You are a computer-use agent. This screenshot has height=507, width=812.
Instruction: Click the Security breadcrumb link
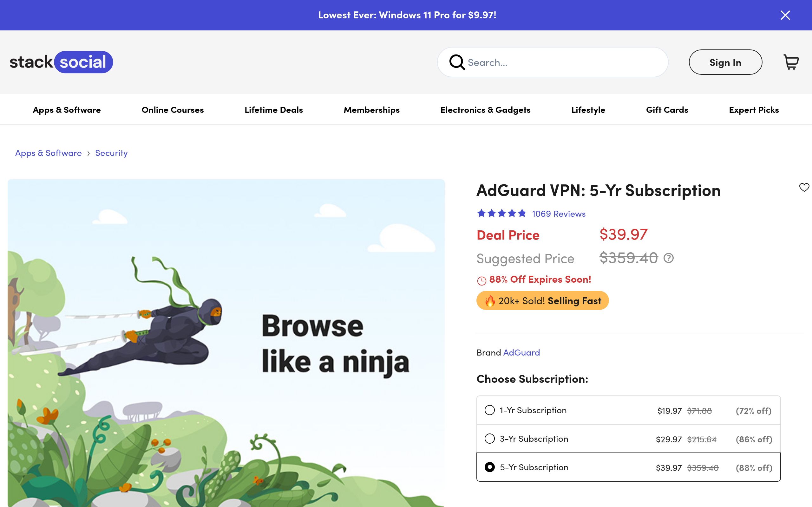111,153
